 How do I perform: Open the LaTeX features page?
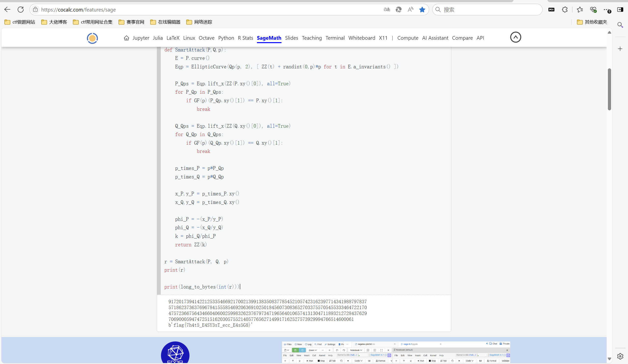[173, 38]
